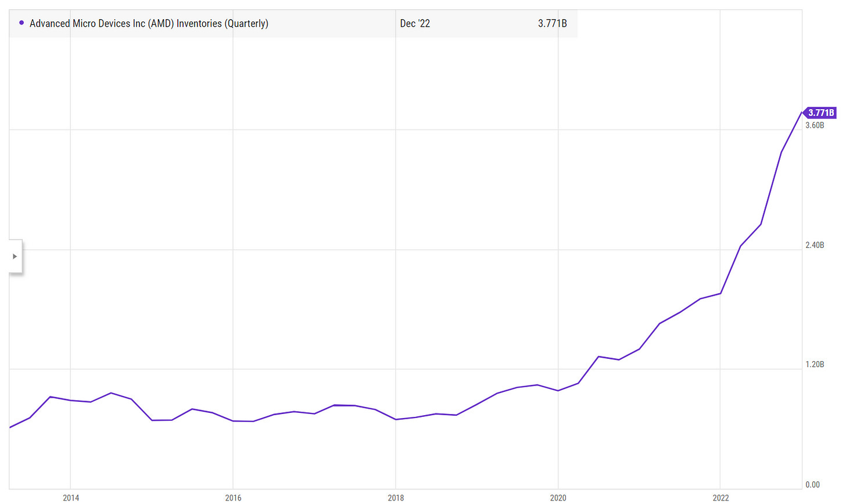
Task: Click the 2016 x-axis label
Action: point(233,498)
